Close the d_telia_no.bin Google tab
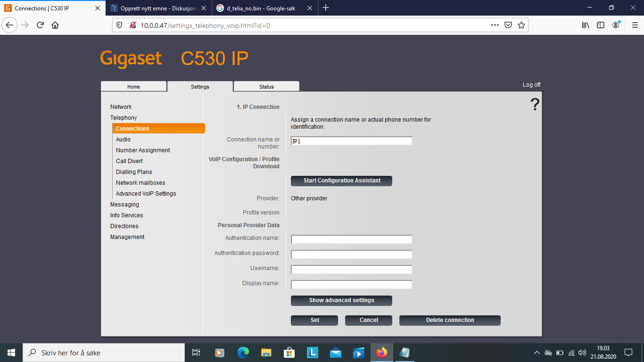This screenshot has height=362, width=644. click(x=310, y=8)
